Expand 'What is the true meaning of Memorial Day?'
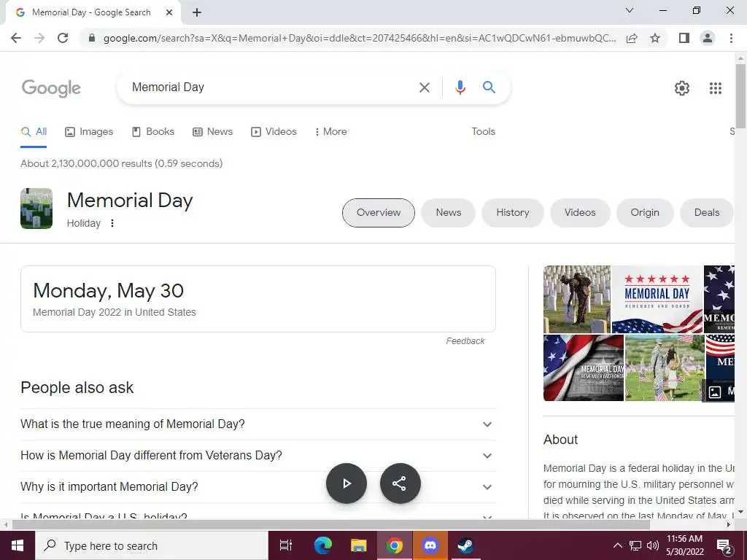747x560 pixels. (x=258, y=424)
